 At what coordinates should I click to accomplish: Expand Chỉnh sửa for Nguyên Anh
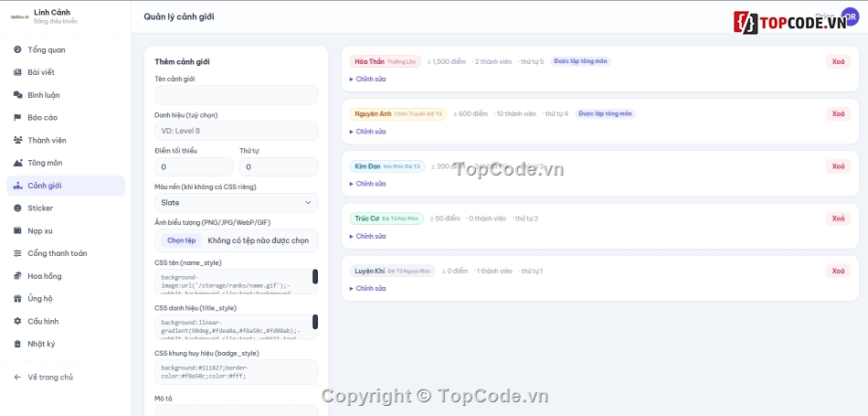pos(368,132)
